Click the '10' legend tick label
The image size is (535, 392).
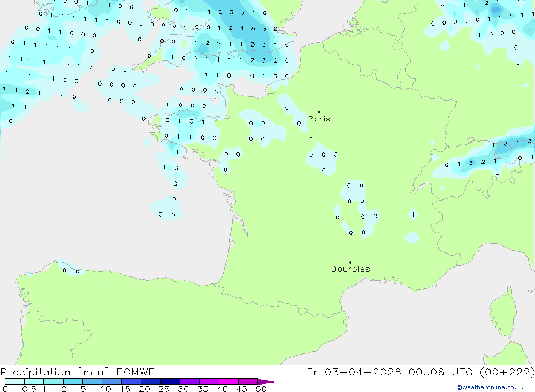[x=106, y=389]
